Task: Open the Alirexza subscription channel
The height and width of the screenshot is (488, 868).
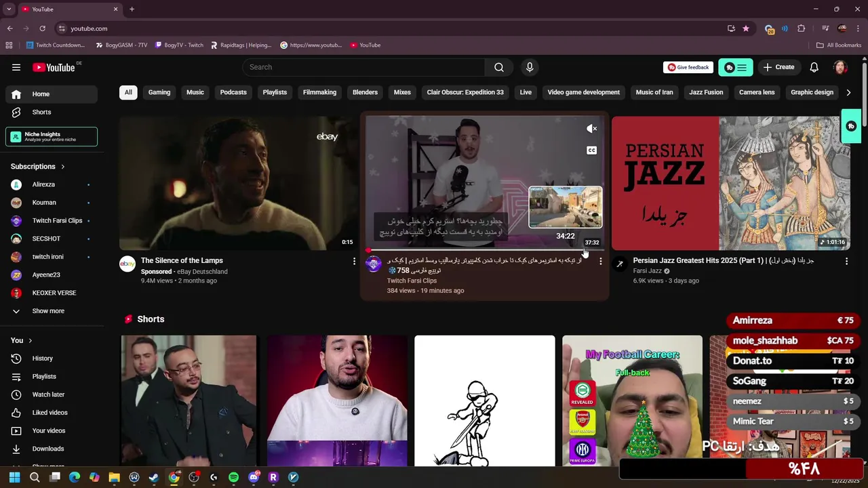Action: click(x=52, y=184)
